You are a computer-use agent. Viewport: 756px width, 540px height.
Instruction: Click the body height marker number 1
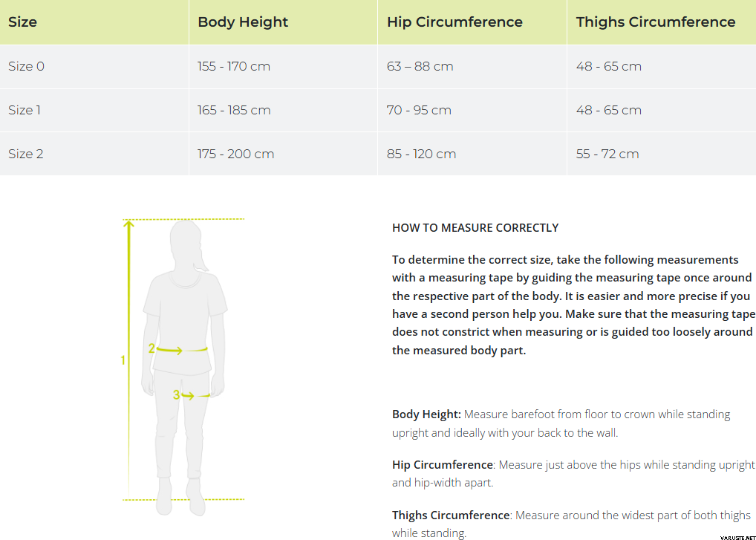pos(123,360)
